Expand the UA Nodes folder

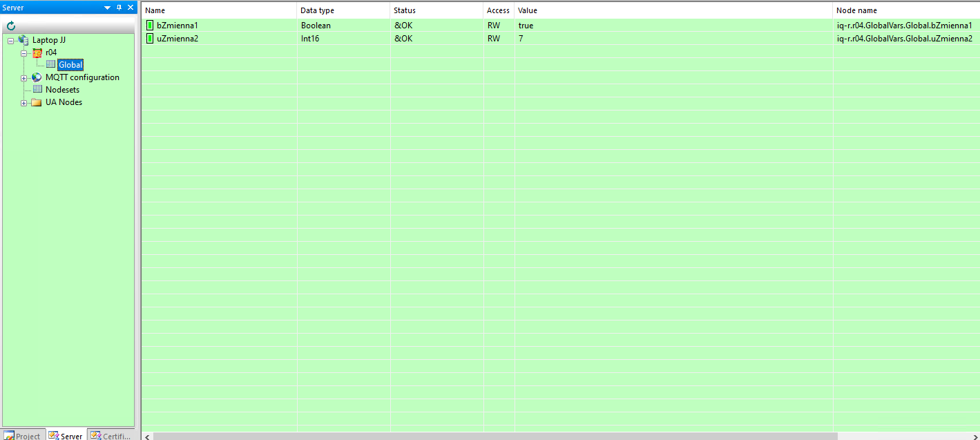point(24,103)
